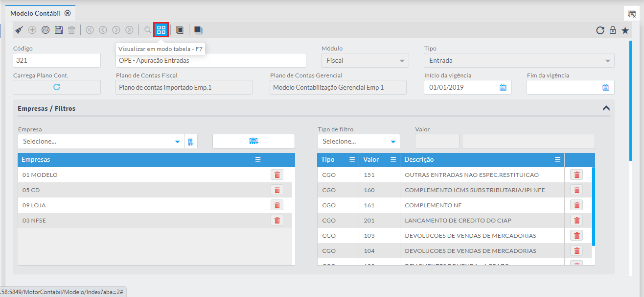Open the Tipo de filtro dropdown
The image size is (644, 297).
tap(358, 142)
